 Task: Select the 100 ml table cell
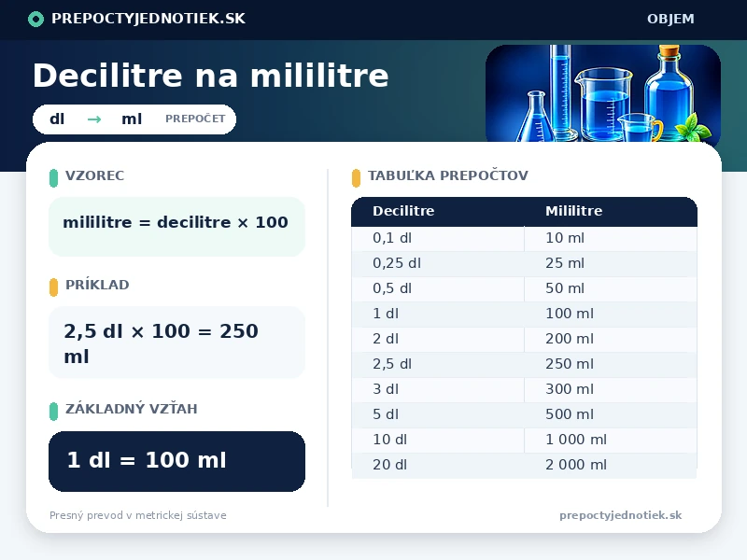[x=611, y=314]
